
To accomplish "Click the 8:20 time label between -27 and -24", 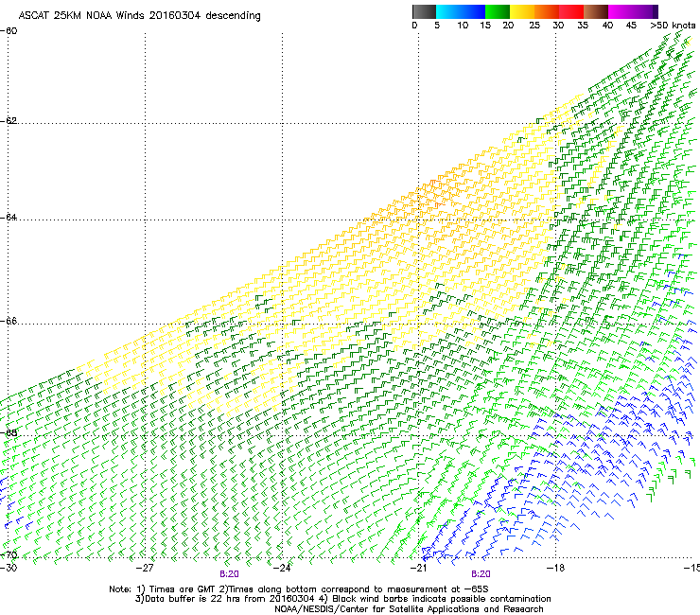I will click(229, 574).
